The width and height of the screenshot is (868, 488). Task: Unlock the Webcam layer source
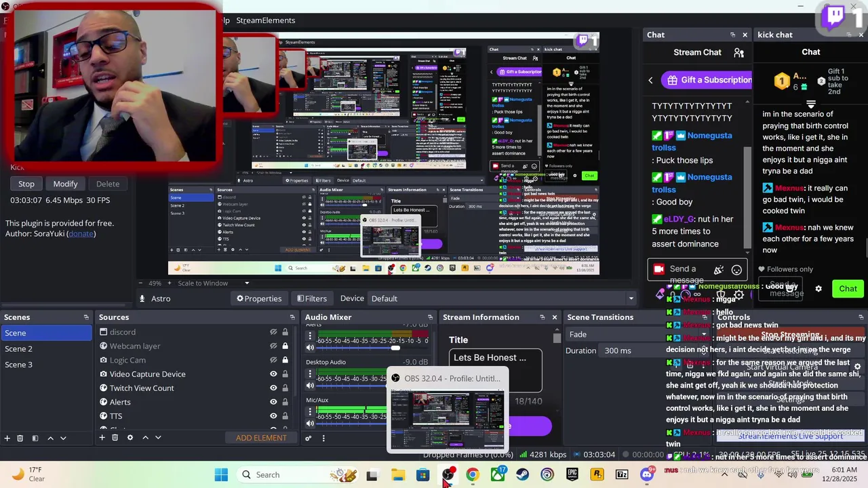(x=285, y=346)
